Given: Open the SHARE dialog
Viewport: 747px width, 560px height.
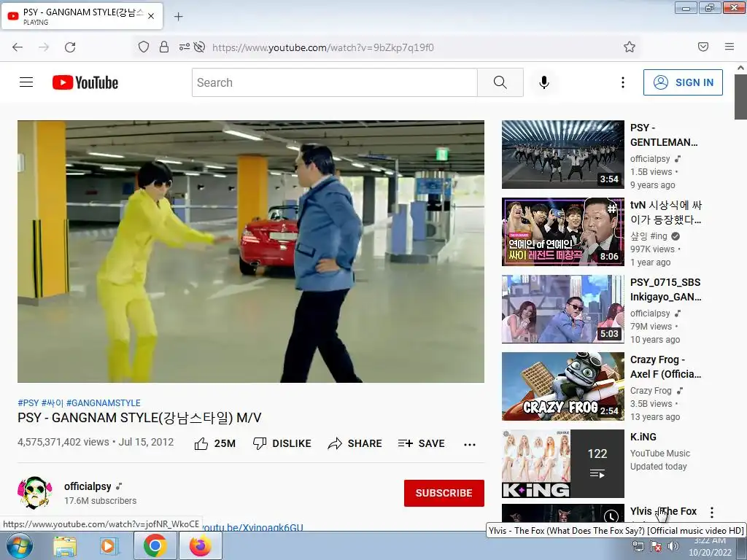Looking at the screenshot, I should tap(355, 443).
